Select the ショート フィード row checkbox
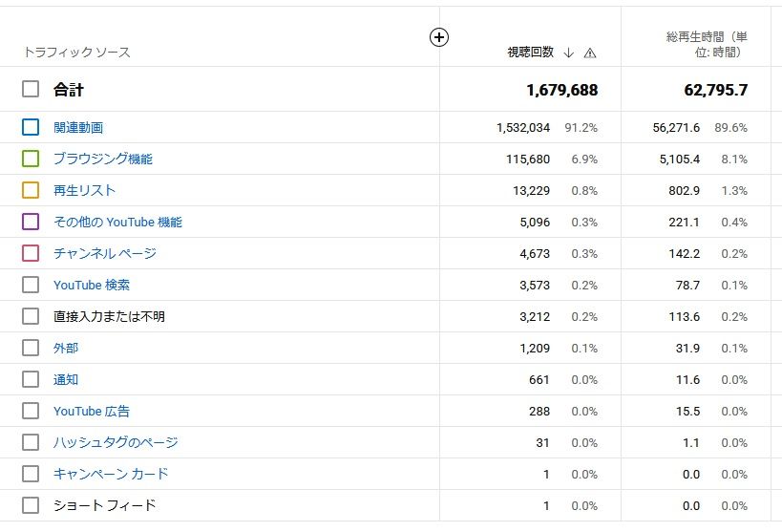The image size is (782, 532). click(31, 505)
